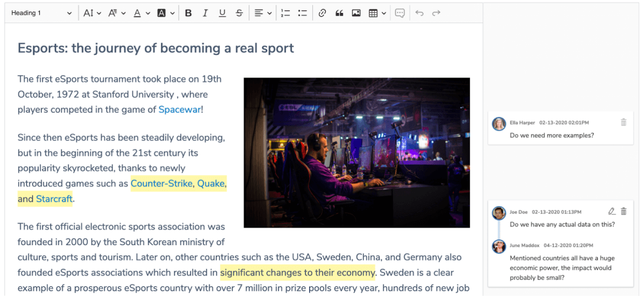Follow the Counter-Strike link
Screen dimensions: 644x296
[x=162, y=184]
